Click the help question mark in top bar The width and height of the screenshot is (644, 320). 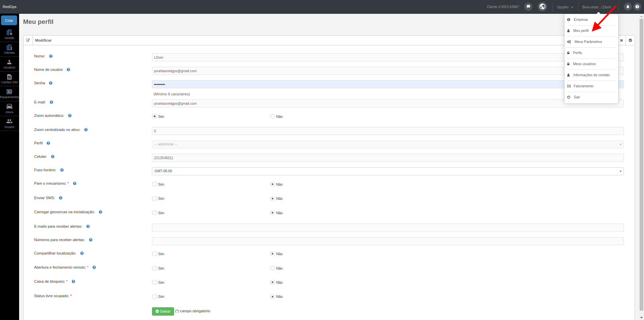637,7
